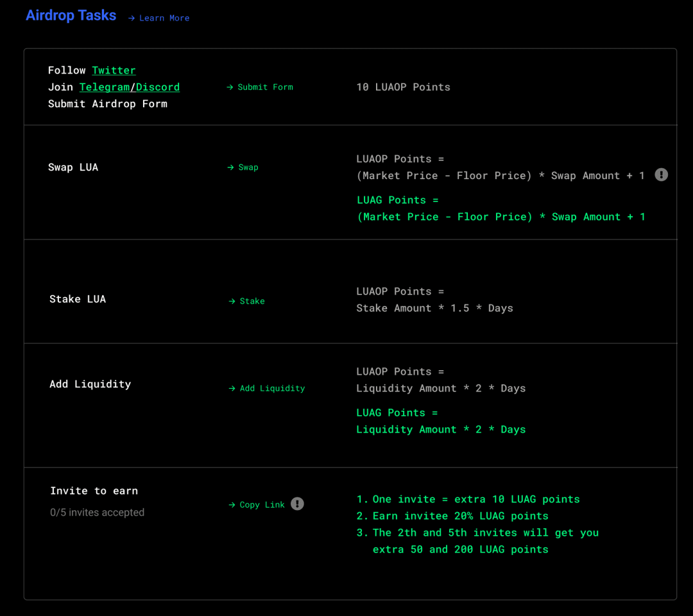Click the 0/5 invites accepted counter
693x616 pixels.
point(97,513)
